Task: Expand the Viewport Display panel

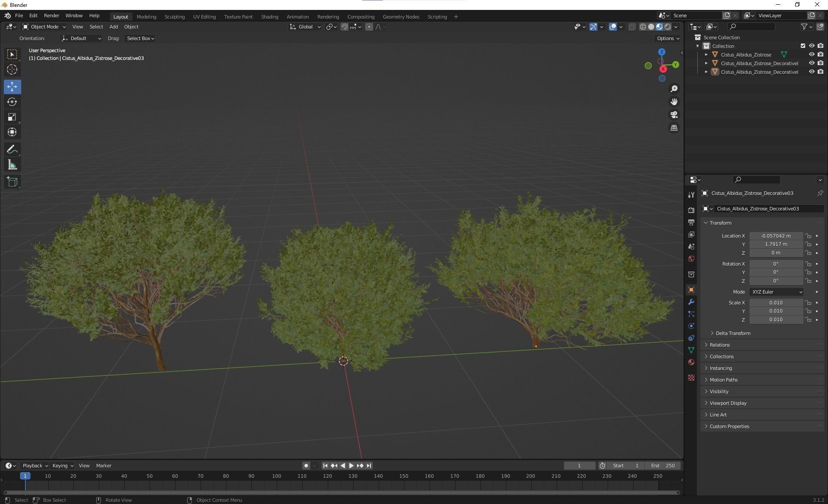Action: pyautogui.click(x=762, y=403)
